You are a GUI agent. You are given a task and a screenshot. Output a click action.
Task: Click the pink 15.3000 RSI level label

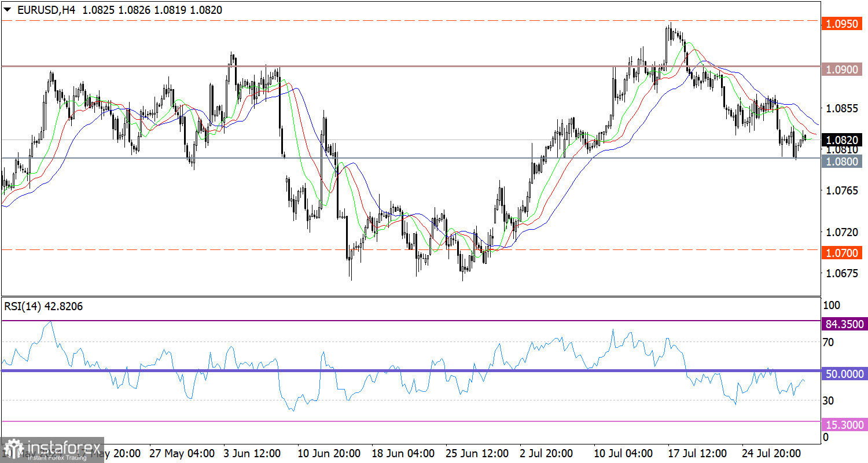point(845,425)
